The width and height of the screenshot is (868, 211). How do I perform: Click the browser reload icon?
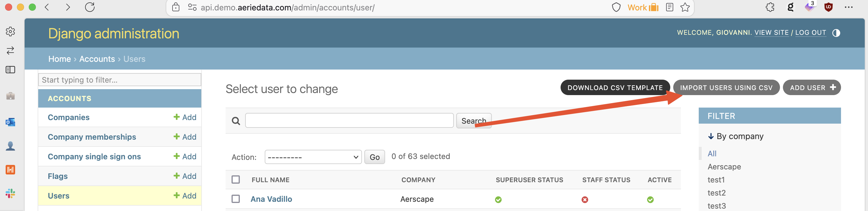(x=90, y=7)
